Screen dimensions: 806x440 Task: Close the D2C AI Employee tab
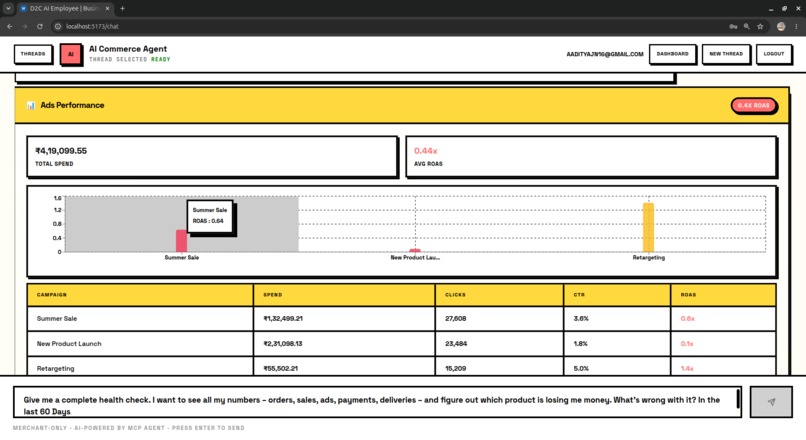(x=107, y=8)
